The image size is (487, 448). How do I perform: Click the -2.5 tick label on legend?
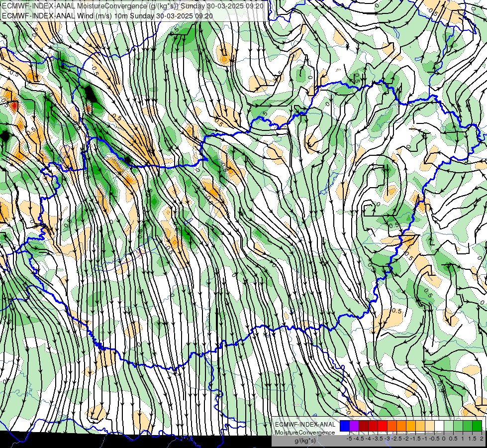(x=396, y=439)
